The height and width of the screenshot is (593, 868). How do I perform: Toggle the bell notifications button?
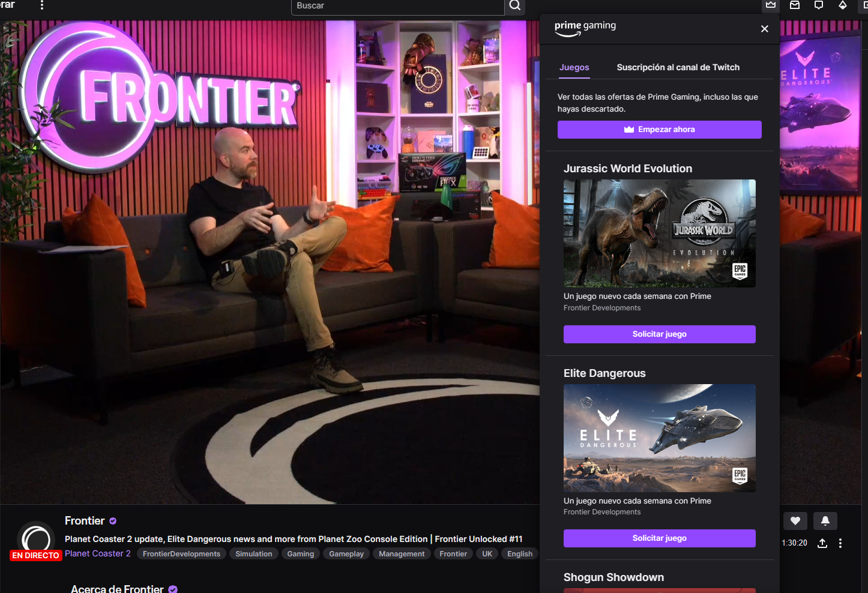tap(825, 521)
